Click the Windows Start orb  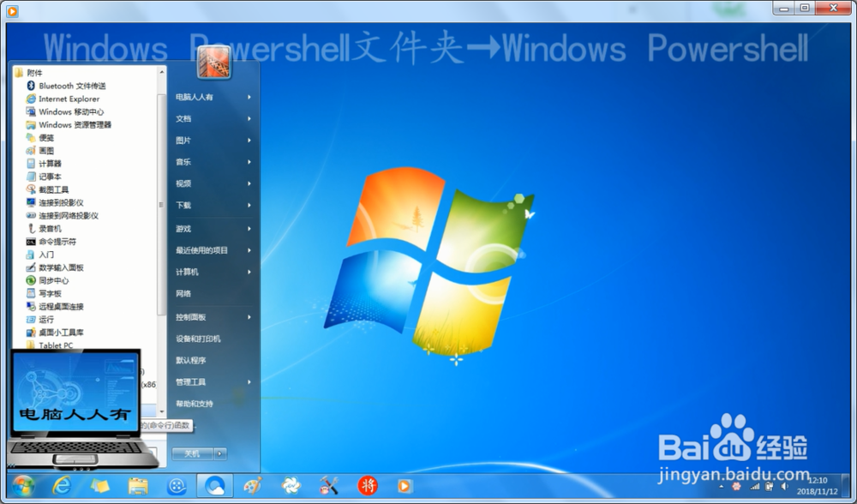[23, 485]
